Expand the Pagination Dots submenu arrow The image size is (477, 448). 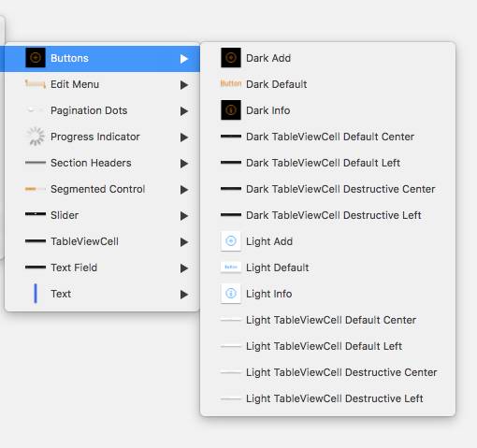(184, 111)
